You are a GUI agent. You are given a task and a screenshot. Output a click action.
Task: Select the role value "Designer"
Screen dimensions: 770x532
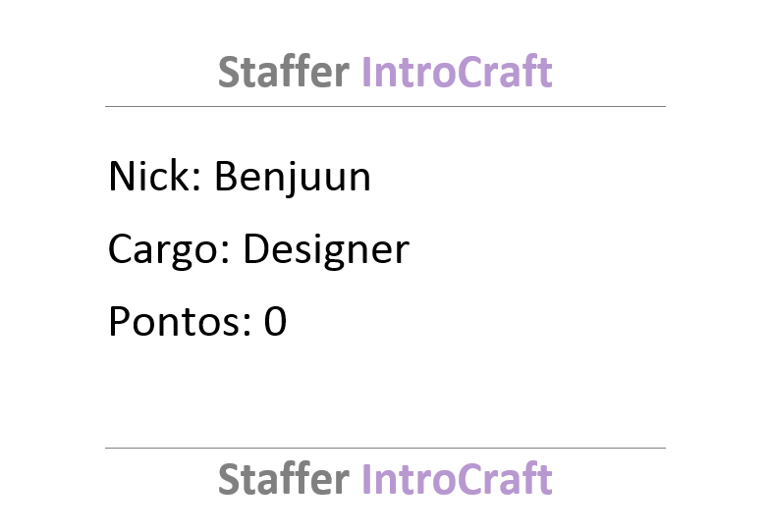click(326, 250)
